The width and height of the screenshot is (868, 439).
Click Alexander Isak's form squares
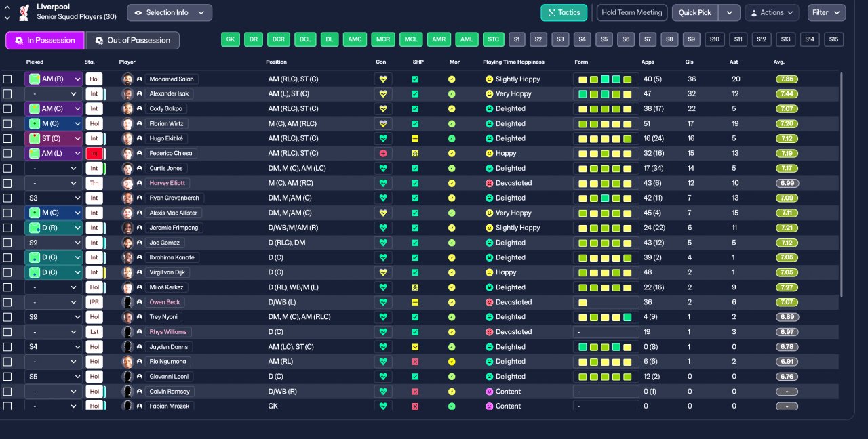coord(606,93)
